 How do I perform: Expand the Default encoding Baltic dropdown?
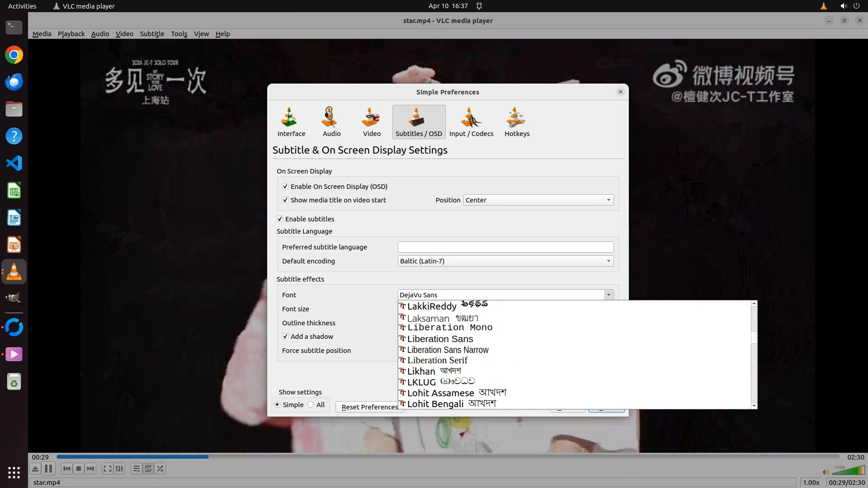pos(505,261)
